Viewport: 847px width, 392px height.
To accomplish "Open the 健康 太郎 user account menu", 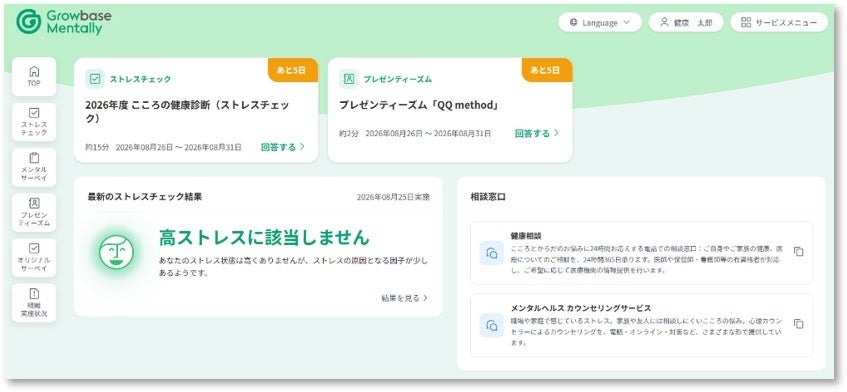I will 686,23.
